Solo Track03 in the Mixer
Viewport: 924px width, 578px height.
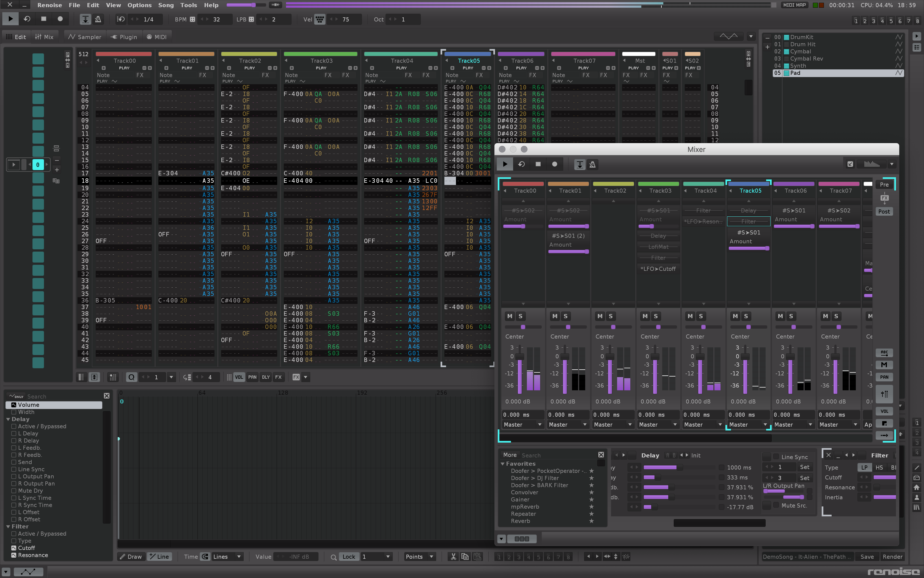(656, 316)
